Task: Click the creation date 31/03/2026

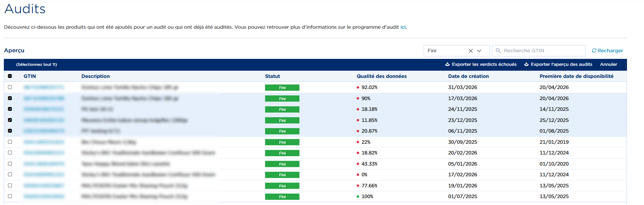Action: pyautogui.click(x=463, y=87)
